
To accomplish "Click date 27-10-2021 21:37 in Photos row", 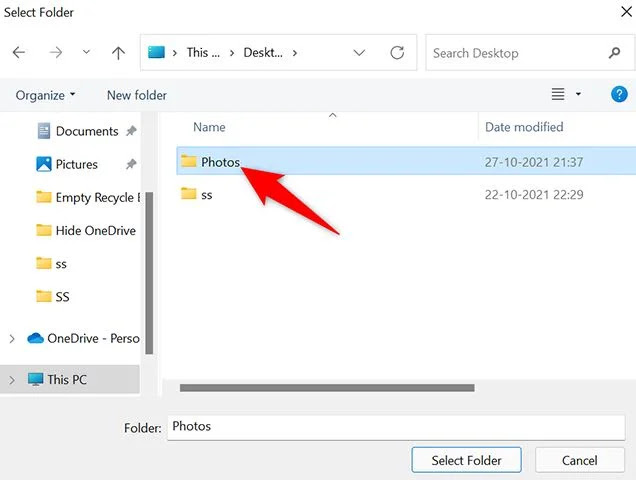I will tap(534, 162).
